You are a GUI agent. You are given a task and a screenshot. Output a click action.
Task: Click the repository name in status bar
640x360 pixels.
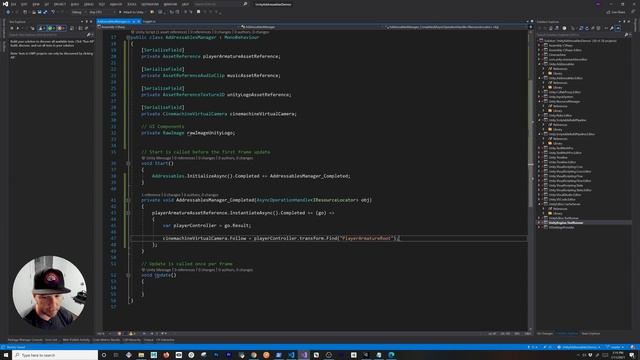(x=579, y=347)
